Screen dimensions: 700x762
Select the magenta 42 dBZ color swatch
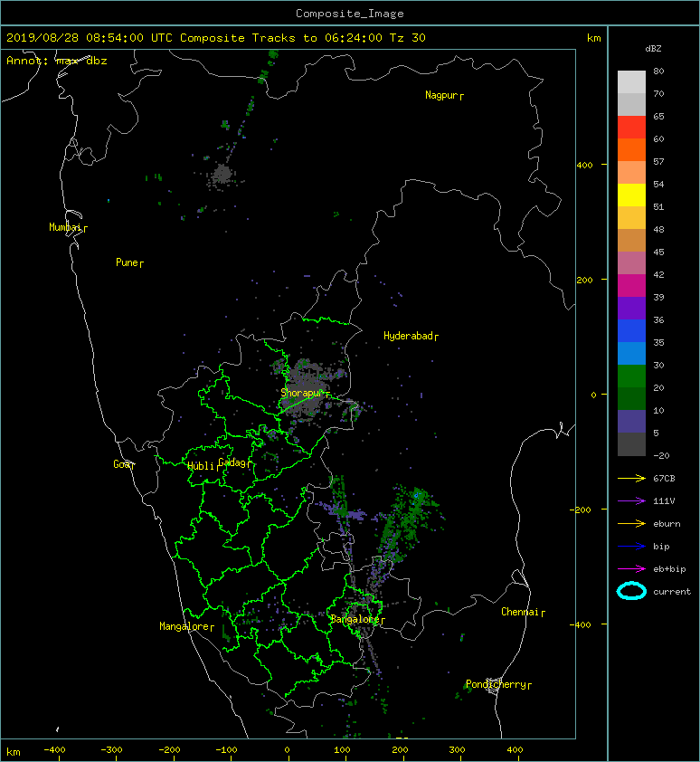coord(631,286)
